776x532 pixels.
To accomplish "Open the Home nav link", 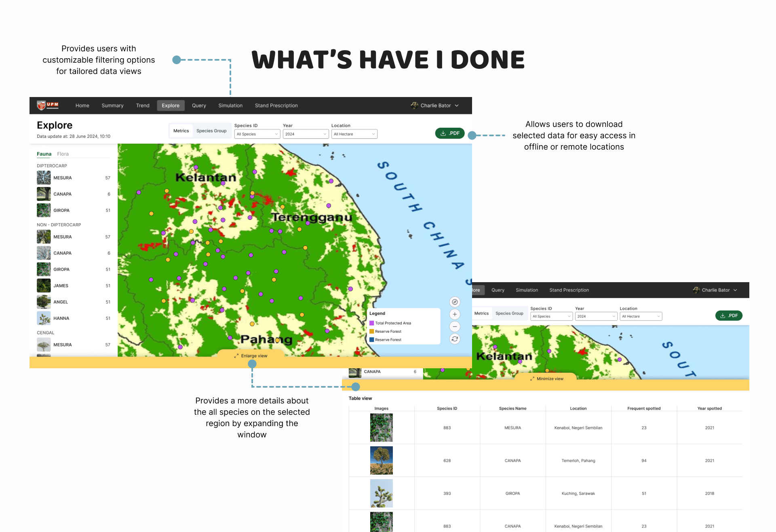I will [x=82, y=106].
